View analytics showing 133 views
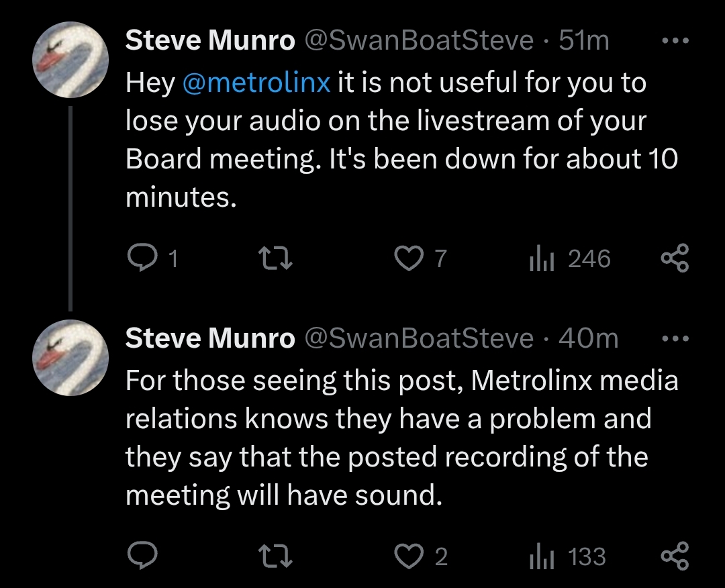Viewport: 725px width, 588px height. (539, 556)
